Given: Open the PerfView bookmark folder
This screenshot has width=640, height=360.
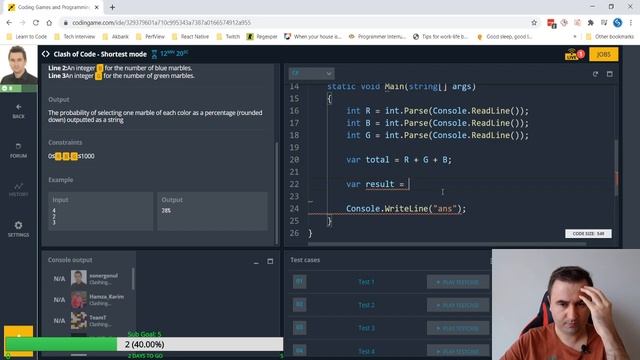Looking at the screenshot, I should pyautogui.click(x=150, y=37).
